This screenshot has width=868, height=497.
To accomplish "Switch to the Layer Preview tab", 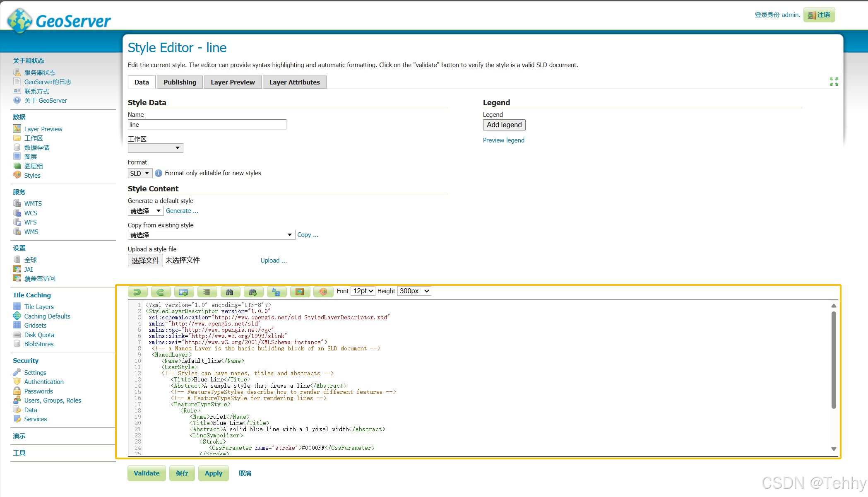I will (233, 82).
